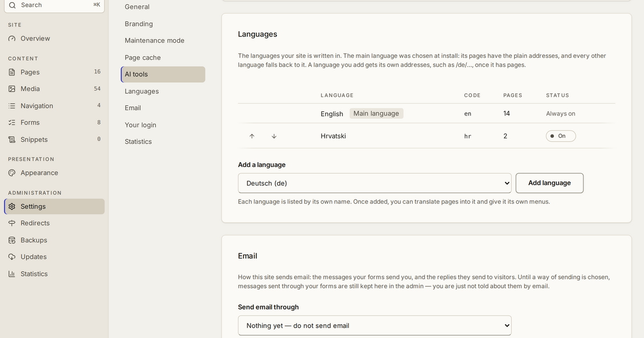The width and height of the screenshot is (644, 338).
Task: Click the Overview gauge icon
Action: point(12,39)
